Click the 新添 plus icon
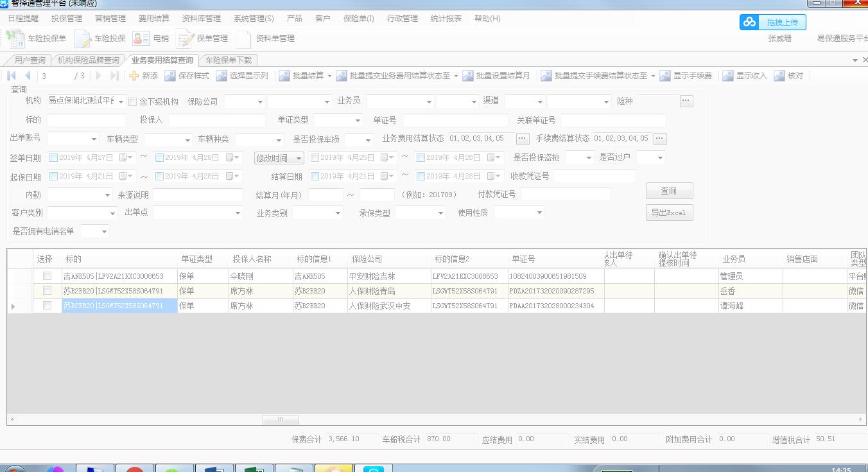 [x=134, y=76]
